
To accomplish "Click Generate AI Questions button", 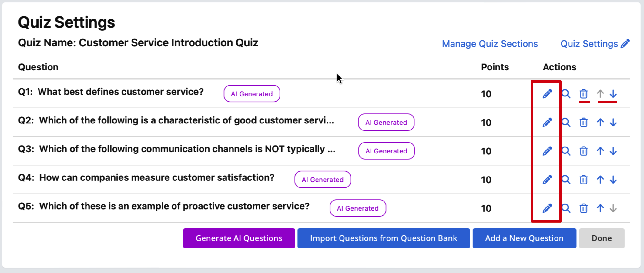I will [239, 238].
